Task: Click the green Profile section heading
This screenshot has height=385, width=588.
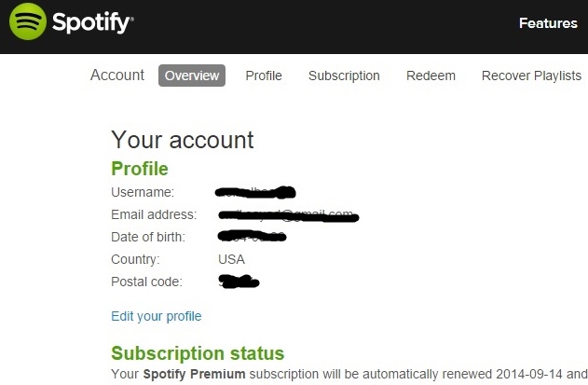Action: pyautogui.click(x=140, y=169)
